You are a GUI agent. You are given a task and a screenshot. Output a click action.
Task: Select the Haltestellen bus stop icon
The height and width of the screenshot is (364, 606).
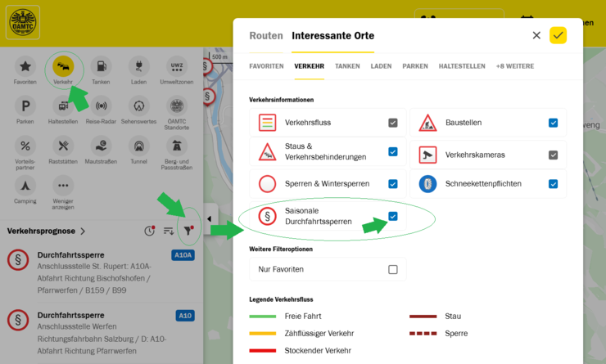click(63, 106)
